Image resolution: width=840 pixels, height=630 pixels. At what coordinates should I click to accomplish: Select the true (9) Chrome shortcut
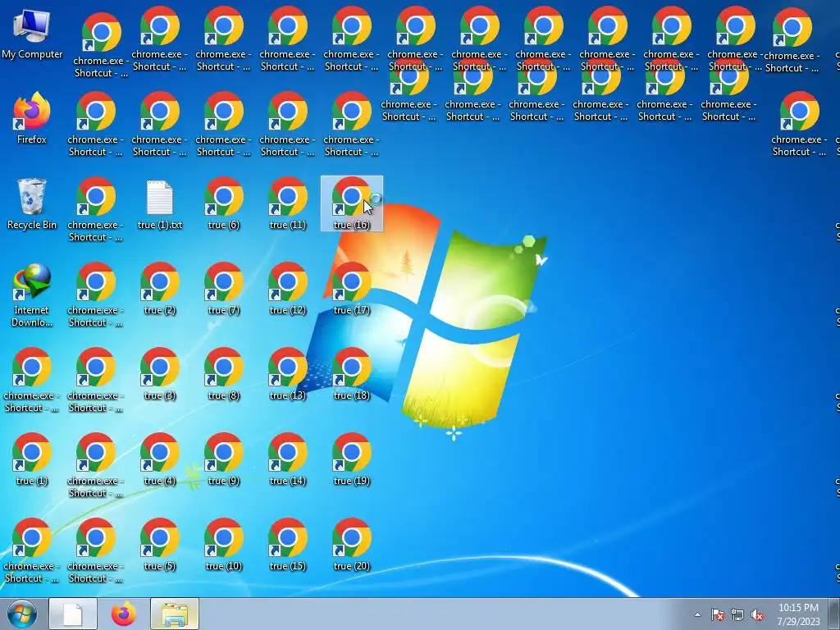click(x=223, y=459)
